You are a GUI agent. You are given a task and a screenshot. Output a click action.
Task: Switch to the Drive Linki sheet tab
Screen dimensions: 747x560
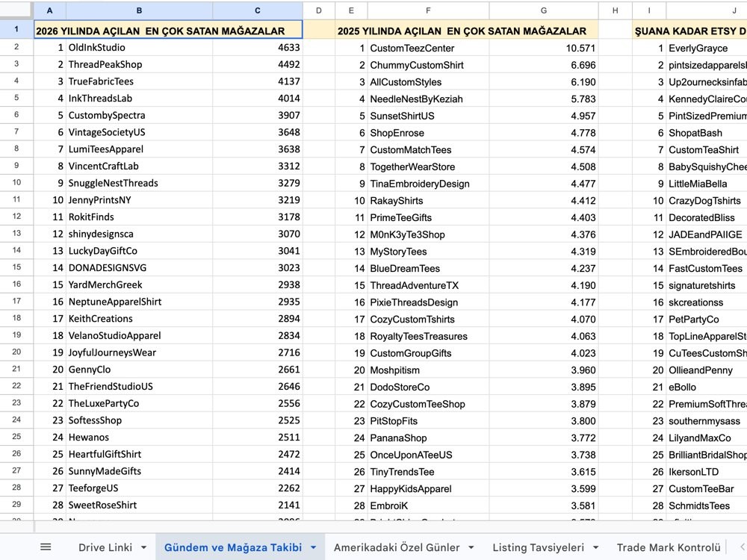pos(105,547)
